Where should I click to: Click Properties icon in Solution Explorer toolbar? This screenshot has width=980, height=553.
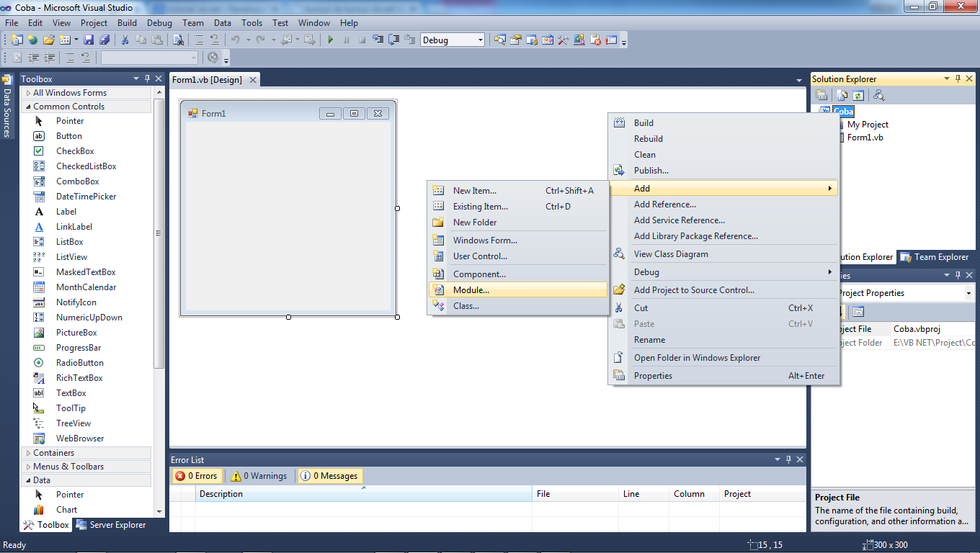pyautogui.click(x=821, y=95)
